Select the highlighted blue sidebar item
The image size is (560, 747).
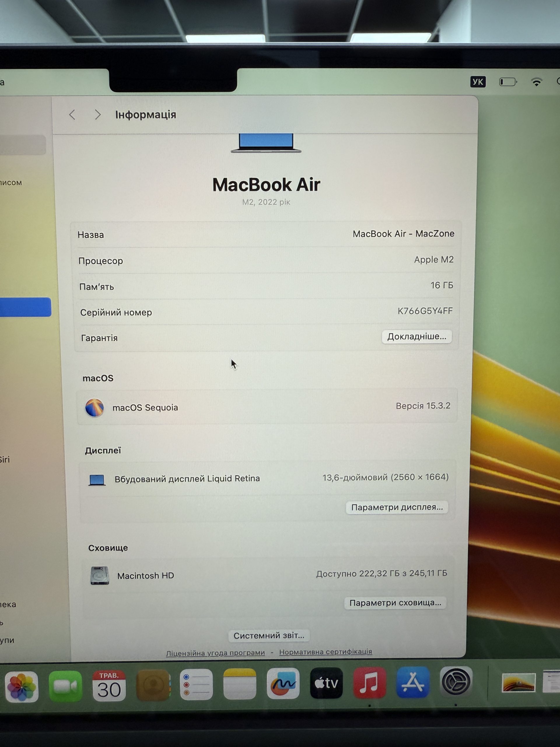click(25, 307)
